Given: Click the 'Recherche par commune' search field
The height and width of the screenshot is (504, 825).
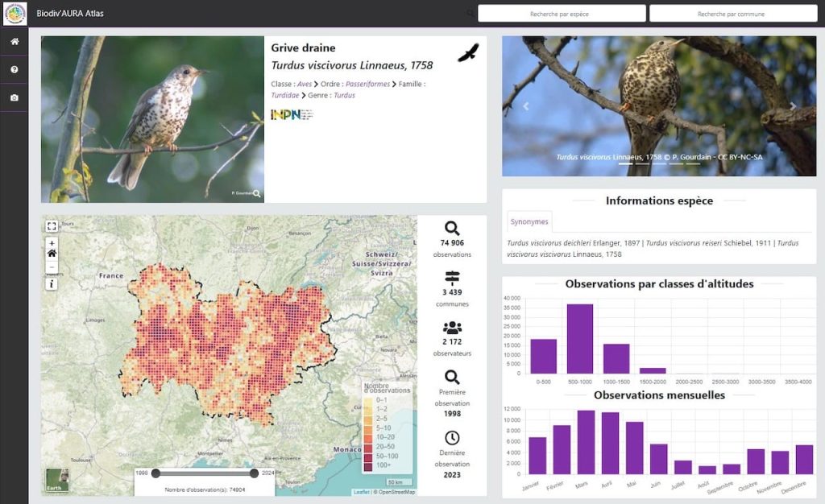Looking at the screenshot, I should coord(732,14).
